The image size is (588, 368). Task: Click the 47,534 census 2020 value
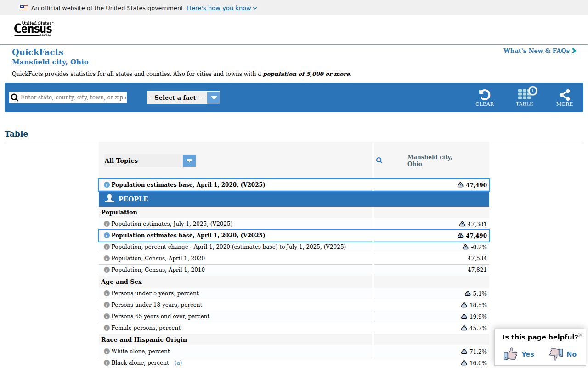coord(477,259)
